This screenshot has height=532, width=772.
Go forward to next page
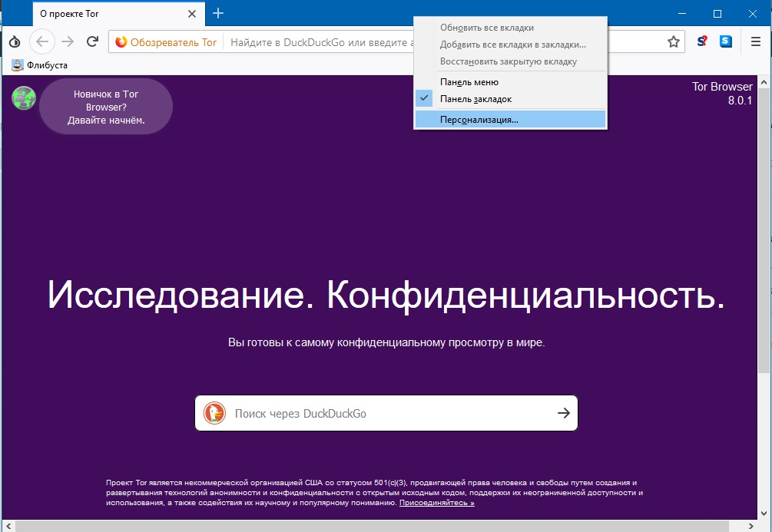point(68,41)
